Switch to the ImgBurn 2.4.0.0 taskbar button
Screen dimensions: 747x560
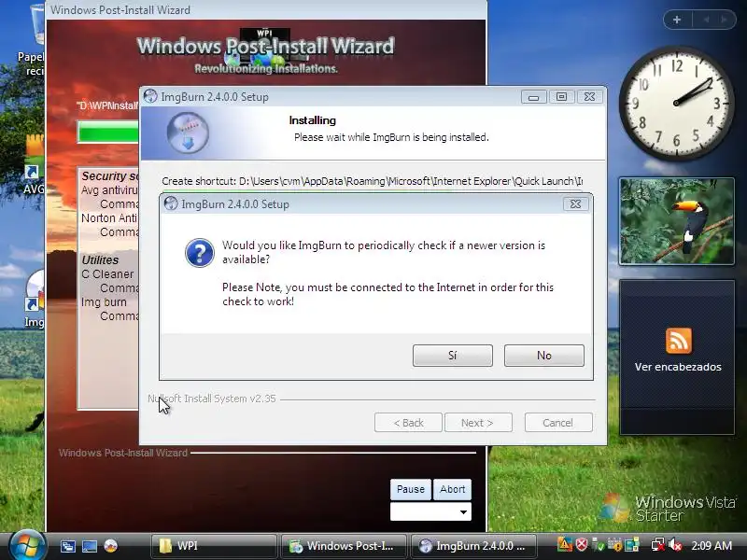[473, 546]
